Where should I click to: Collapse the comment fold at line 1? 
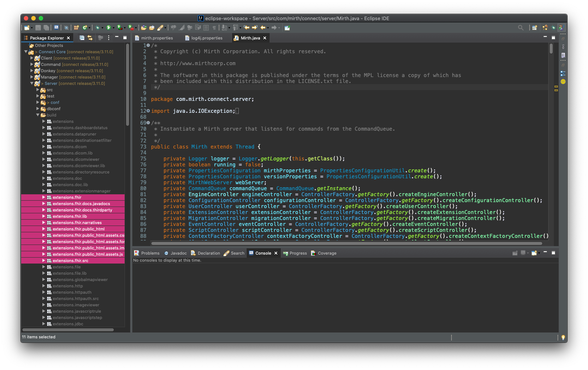point(148,45)
